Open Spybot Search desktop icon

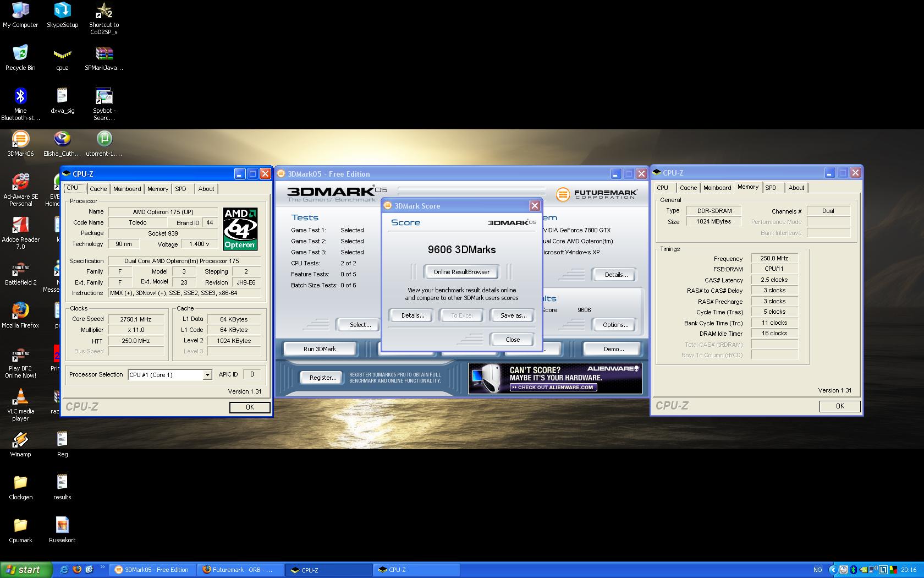click(104, 104)
